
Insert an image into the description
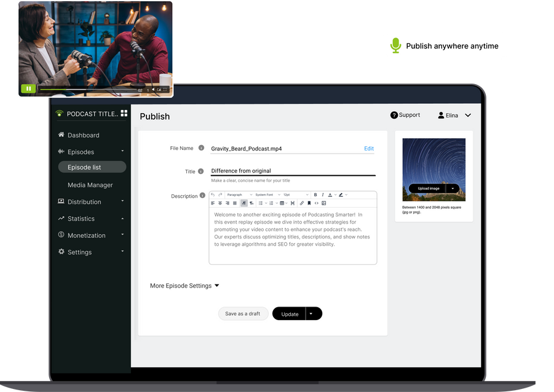pyautogui.click(x=323, y=203)
